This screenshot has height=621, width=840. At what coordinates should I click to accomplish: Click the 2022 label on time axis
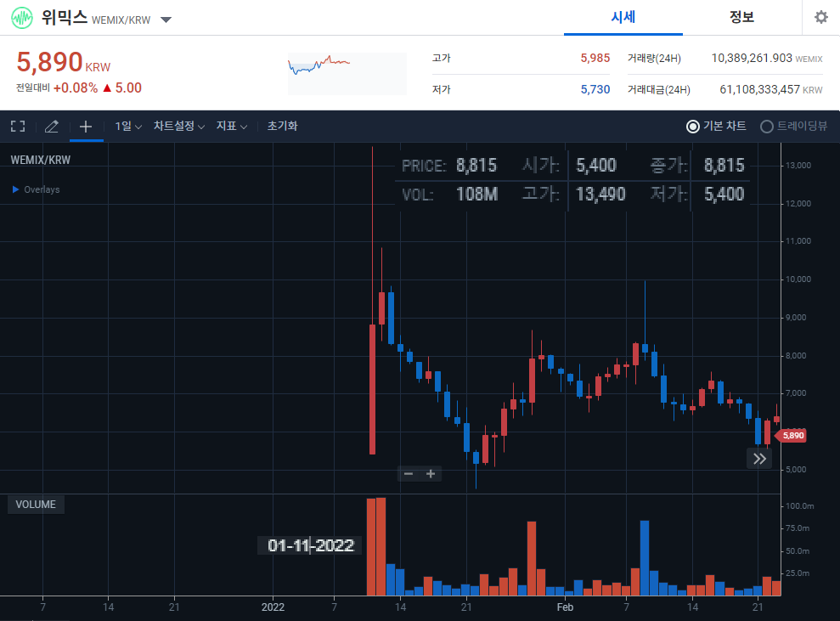(273, 607)
